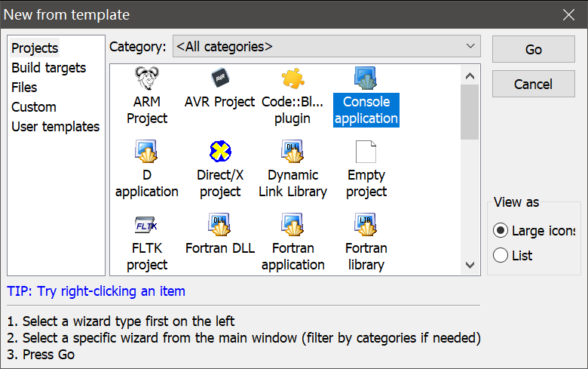Choose the AVR Project template
The height and width of the screenshot is (369, 588).
tap(219, 78)
